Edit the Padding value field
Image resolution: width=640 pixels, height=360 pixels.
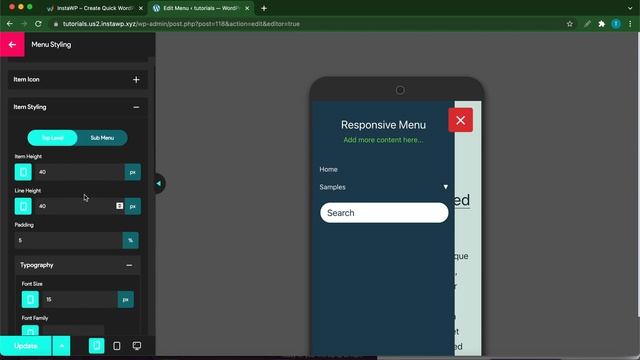68,240
